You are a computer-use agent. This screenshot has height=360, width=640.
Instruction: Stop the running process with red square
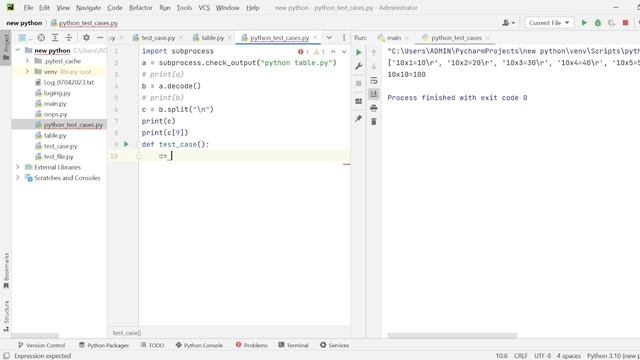pyautogui.click(x=625, y=23)
